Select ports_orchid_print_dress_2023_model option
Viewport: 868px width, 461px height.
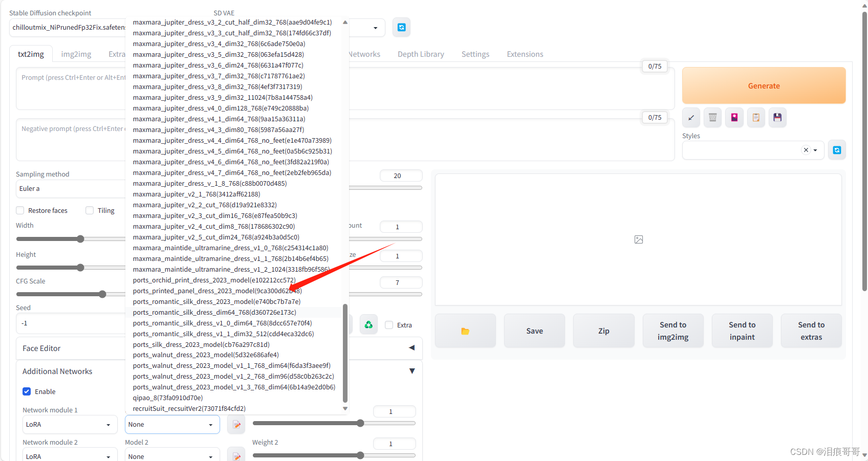[214, 280]
